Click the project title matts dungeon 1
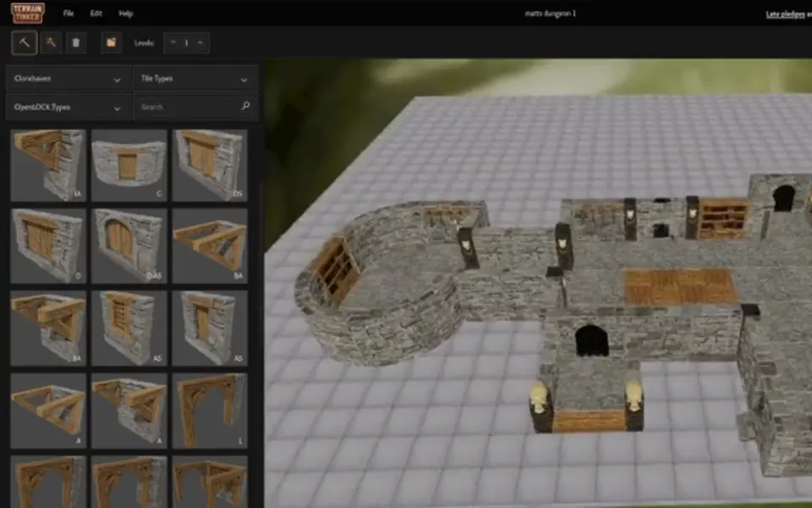 550,14
